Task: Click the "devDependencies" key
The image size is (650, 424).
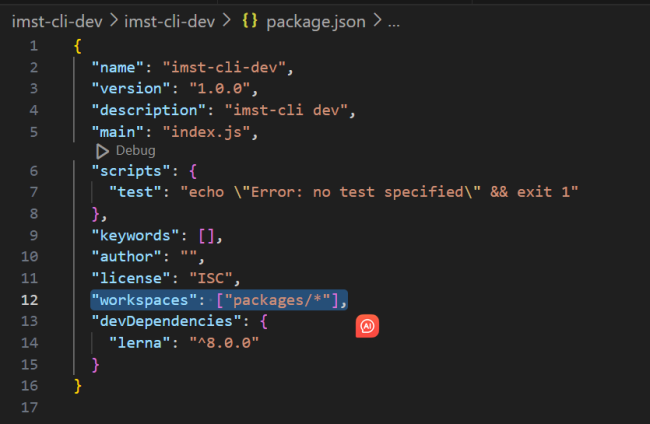Action: [166, 321]
